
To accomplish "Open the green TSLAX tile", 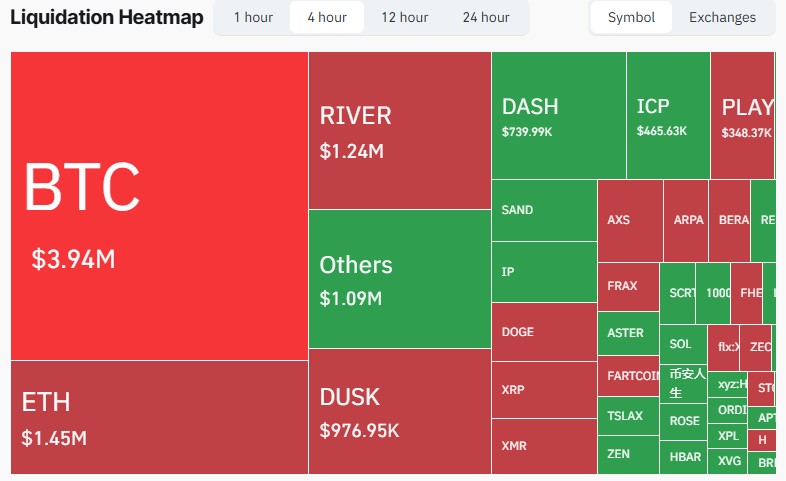I will [628, 416].
